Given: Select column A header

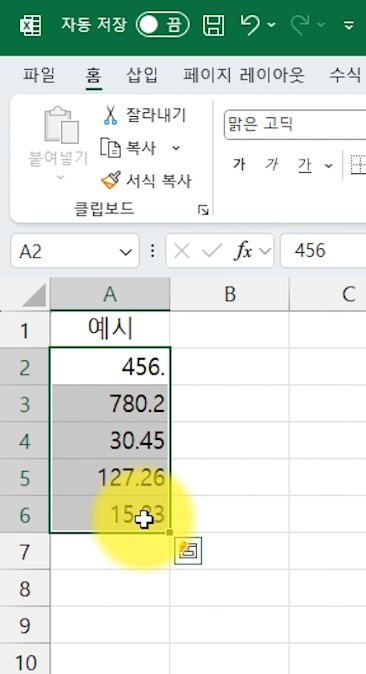Looking at the screenshot, I should (110, 294).
